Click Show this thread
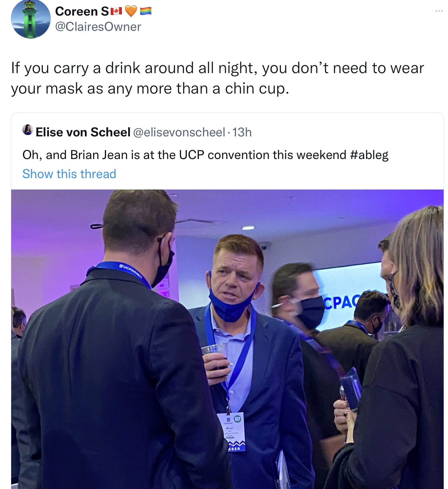The image size is (448, 489). click(x=69, y=174)
